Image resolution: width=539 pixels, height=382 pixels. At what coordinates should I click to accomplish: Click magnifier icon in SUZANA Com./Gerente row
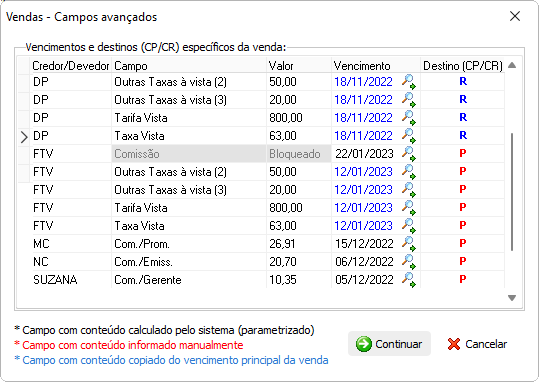[x=409, y=280]
